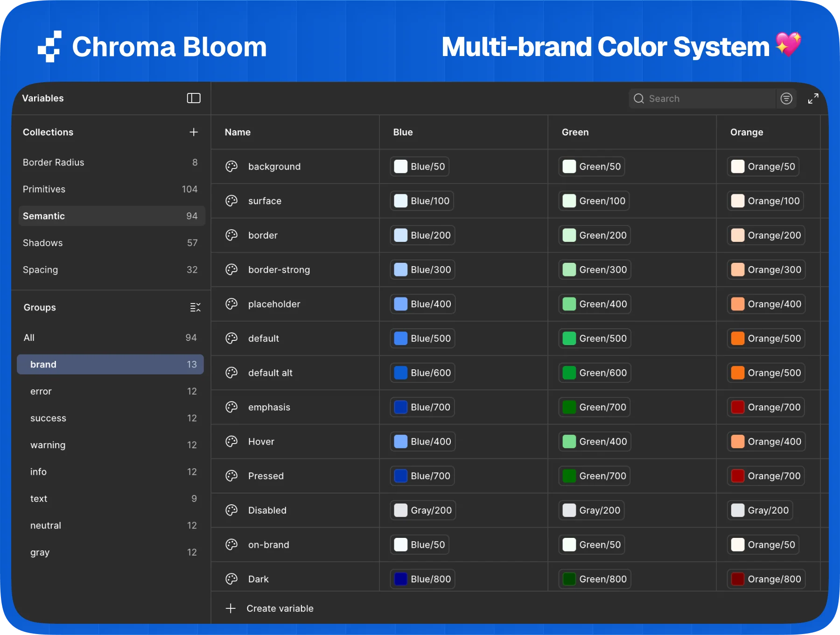The height and width of the screenshot is (635, 840).
Task: Select the text group
Action: click(x=110, y=499)
